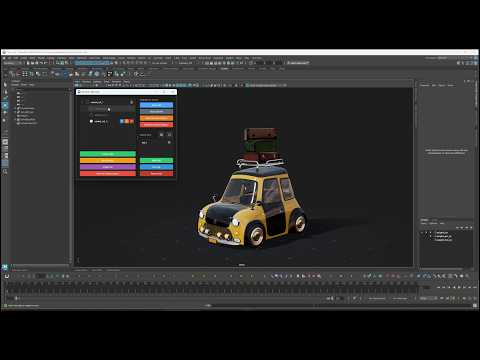Viewport: 480px width, 360px height.
Task: Switch to single-pane layout icon
Action: (5, 142)
